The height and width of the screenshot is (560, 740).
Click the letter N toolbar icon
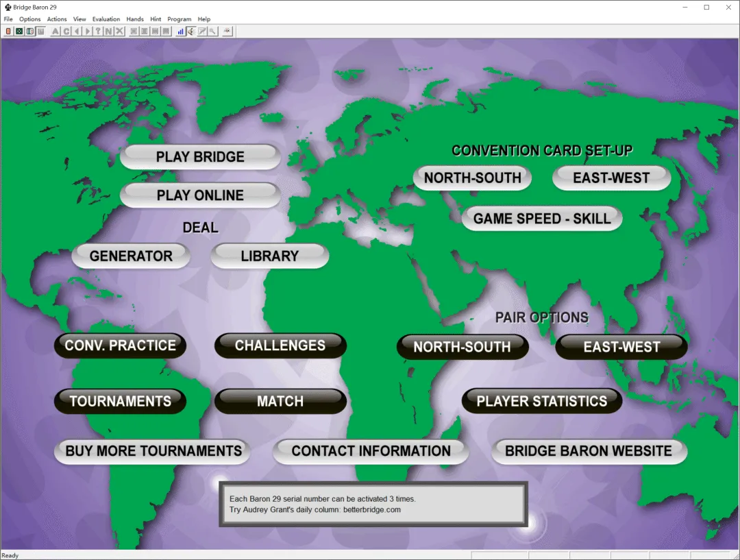(108, 31)
